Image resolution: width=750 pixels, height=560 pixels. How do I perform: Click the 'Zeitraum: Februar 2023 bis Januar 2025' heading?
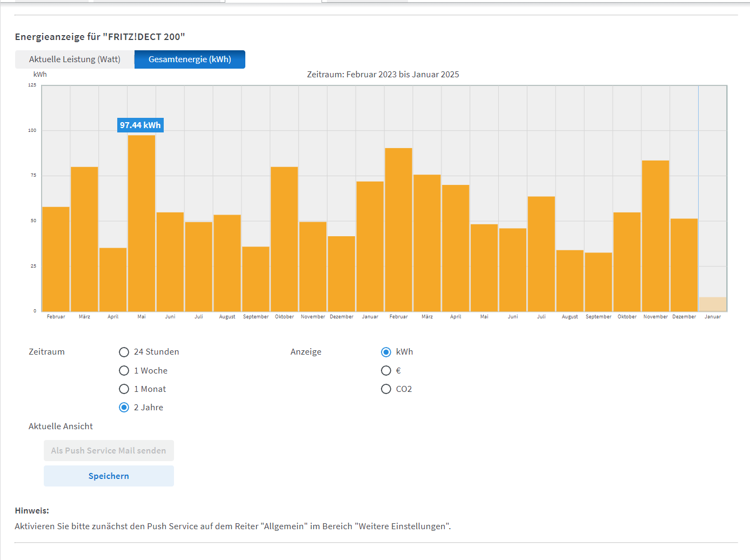coord(383,75)
